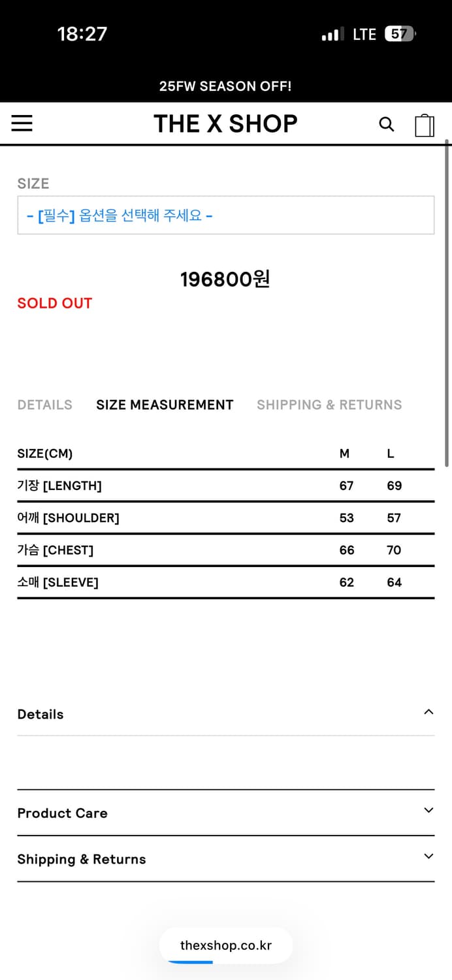Tap the battery indicator in status bar
Screen dimensions: 452x980
click(x=399, y=34)
